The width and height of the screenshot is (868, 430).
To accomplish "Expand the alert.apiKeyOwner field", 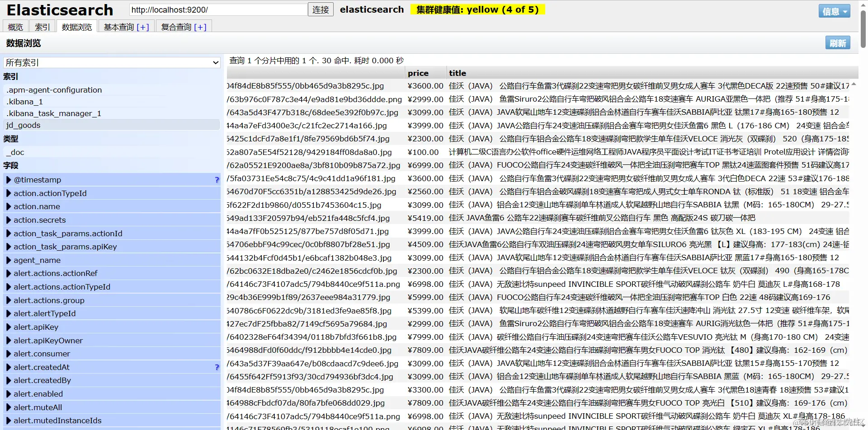I will 112,341.
